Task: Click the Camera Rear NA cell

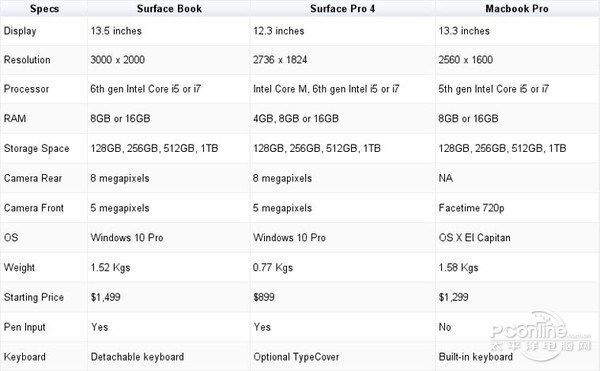Action: (x=446, y=178)
